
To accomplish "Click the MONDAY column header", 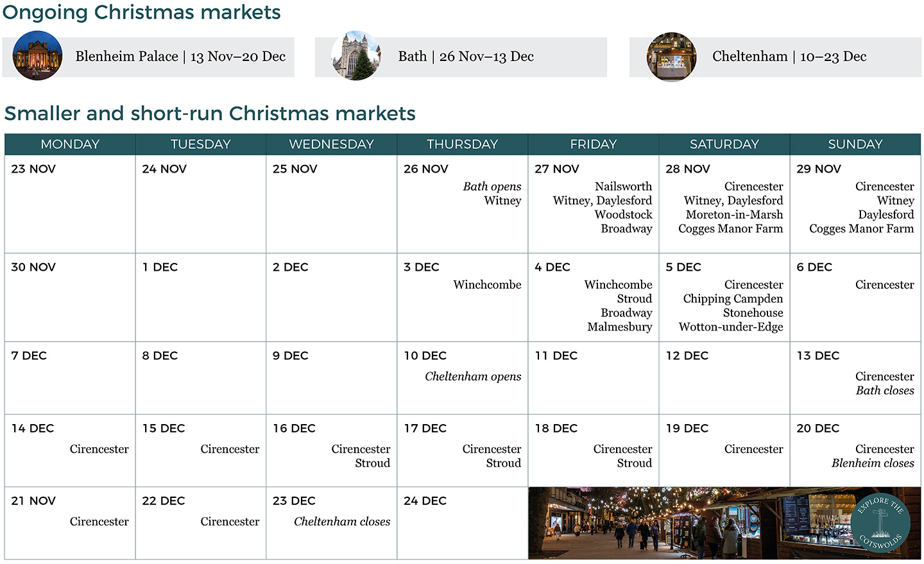I will [x=70, y=144].
